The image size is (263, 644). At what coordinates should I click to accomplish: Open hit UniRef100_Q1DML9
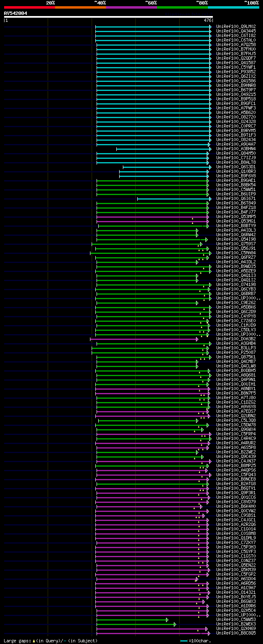pyautogui.click(x=236, y=538)
